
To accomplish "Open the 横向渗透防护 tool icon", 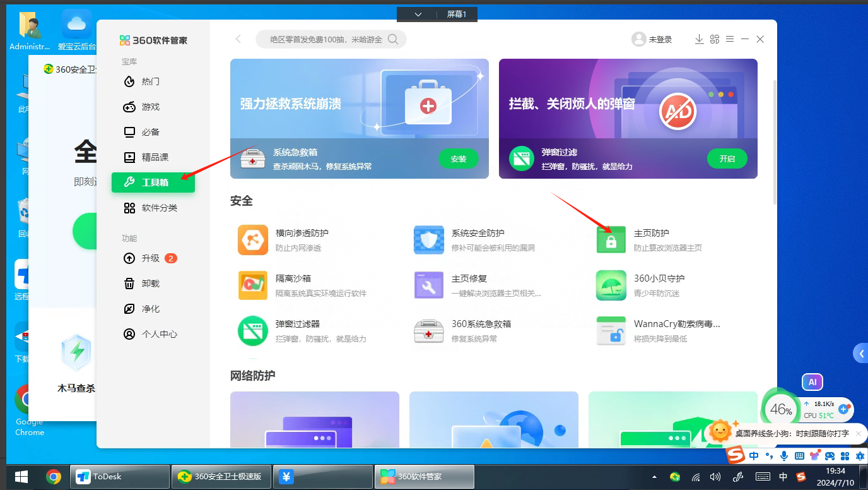I will tap(253, 240).
